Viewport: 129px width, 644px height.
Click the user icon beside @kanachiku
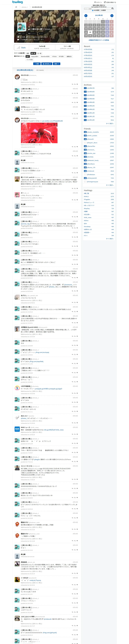tap(85, 146)
